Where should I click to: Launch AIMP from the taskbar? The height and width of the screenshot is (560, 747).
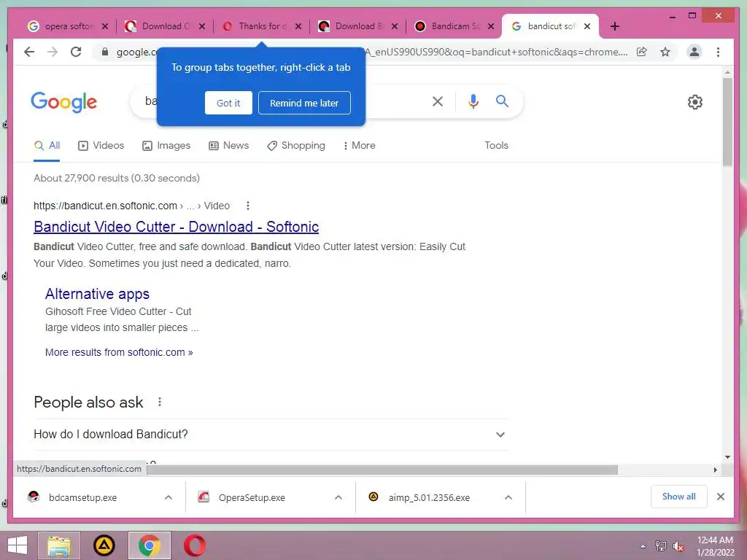pos(104,545)
